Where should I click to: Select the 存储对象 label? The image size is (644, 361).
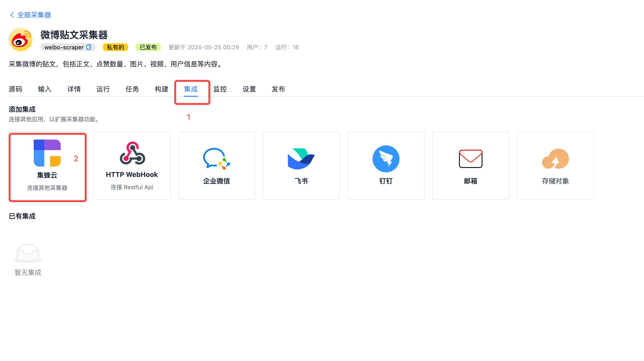tap(555, 181)
